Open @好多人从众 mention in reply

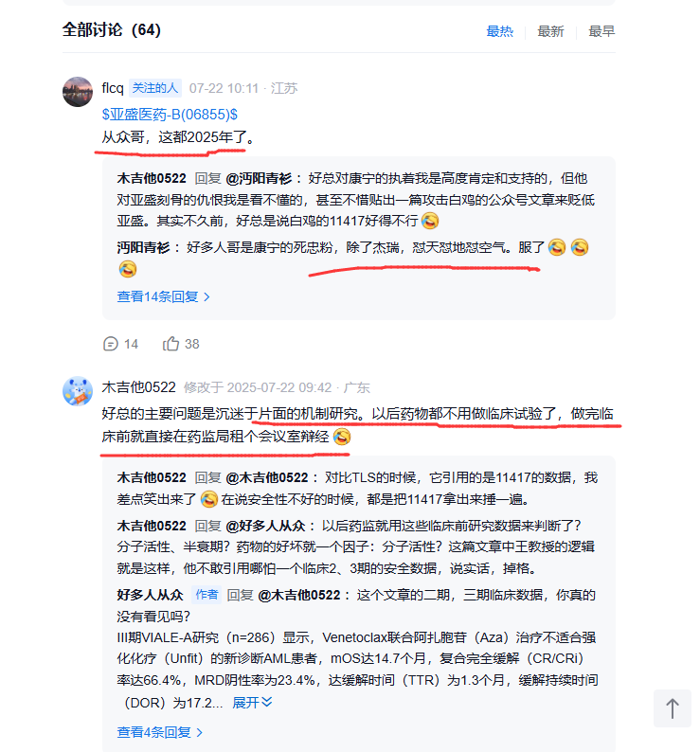click(265, 526)
